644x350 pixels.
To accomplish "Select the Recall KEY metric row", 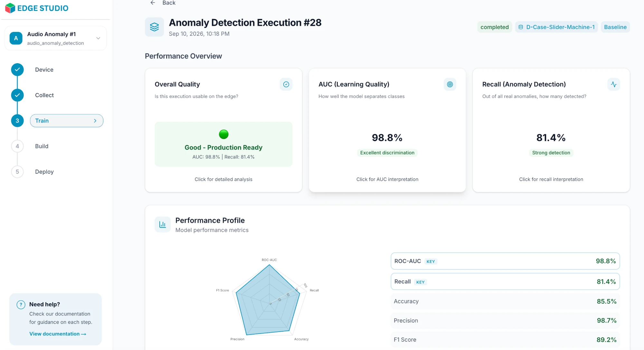I will (x=505, y=282).
